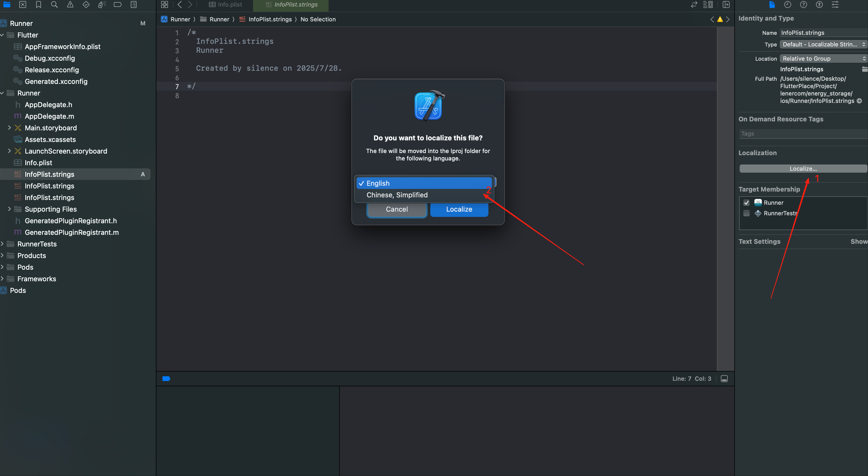Uncheck Runner in Target Membership

click(x=746, y=202)
